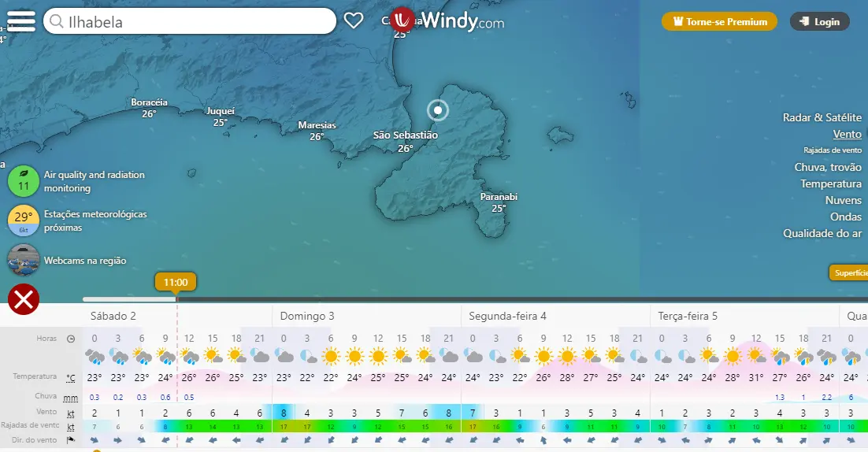The height and width of the screenshot is (452, 868).
Task: Open the Superfície altitude selector
Action: click(x=849, y=272)
